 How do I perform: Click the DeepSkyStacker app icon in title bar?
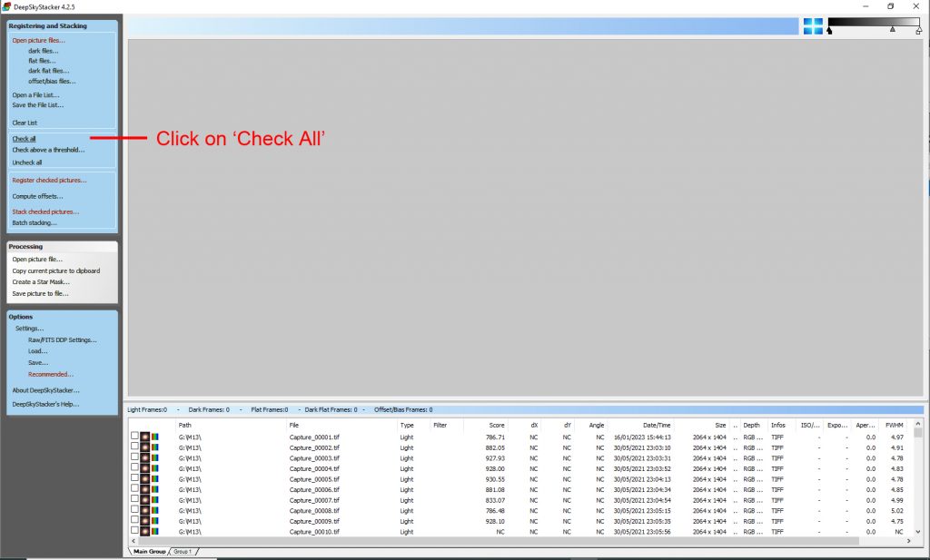[6, 6]
